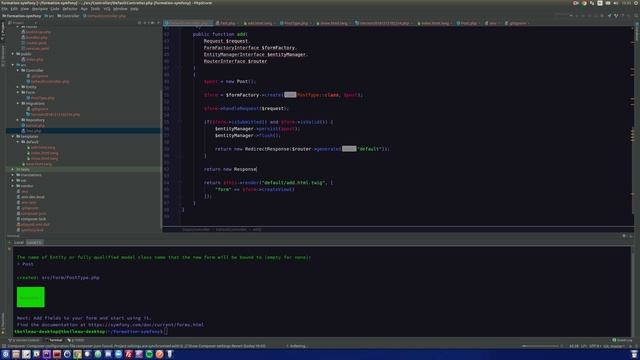Toggle code folding marker beside return render line
The image size is (640, 360).
[179, 183]
